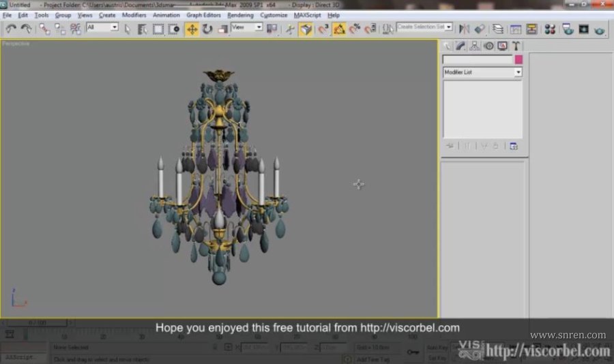The image size is (614, 364).
Task: Click the Perspective viewport label
Action: point(16,44)
